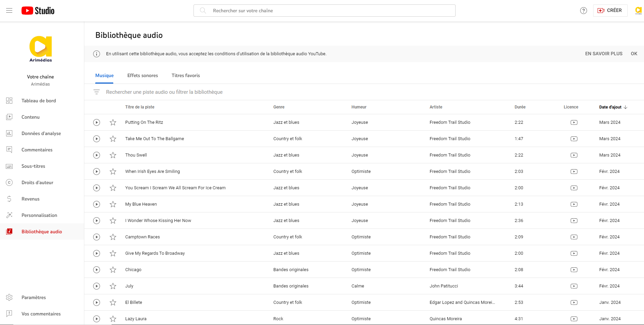Switch to the Effets sonores tab
The image size is (644, 325).
pos(142,75)
